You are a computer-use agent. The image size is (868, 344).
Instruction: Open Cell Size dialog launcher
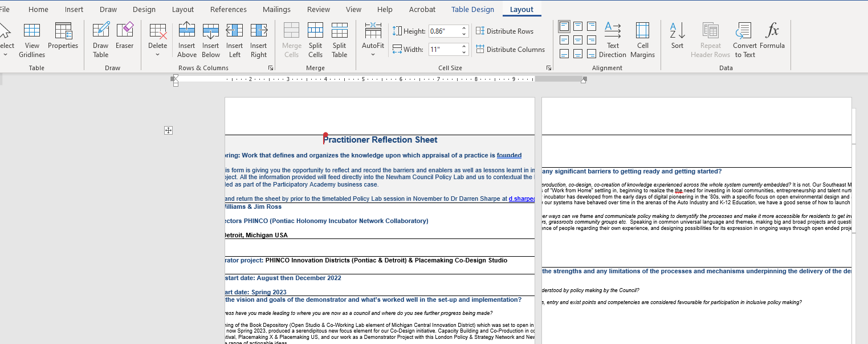[549, 68]
